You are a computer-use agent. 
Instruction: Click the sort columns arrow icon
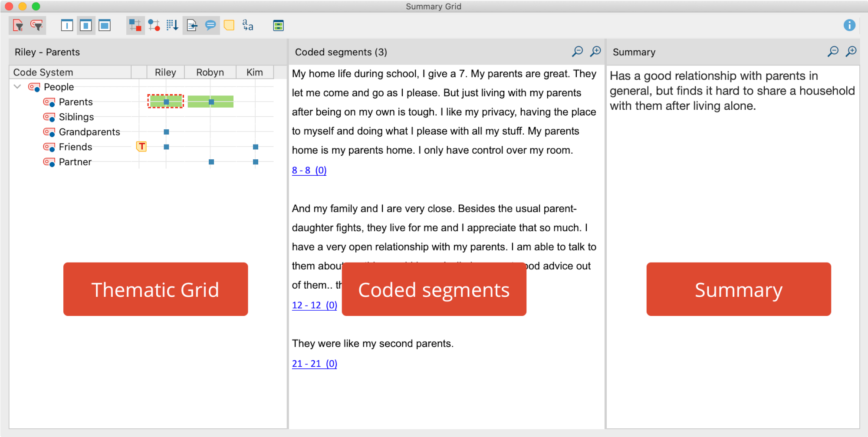(172, 26)
